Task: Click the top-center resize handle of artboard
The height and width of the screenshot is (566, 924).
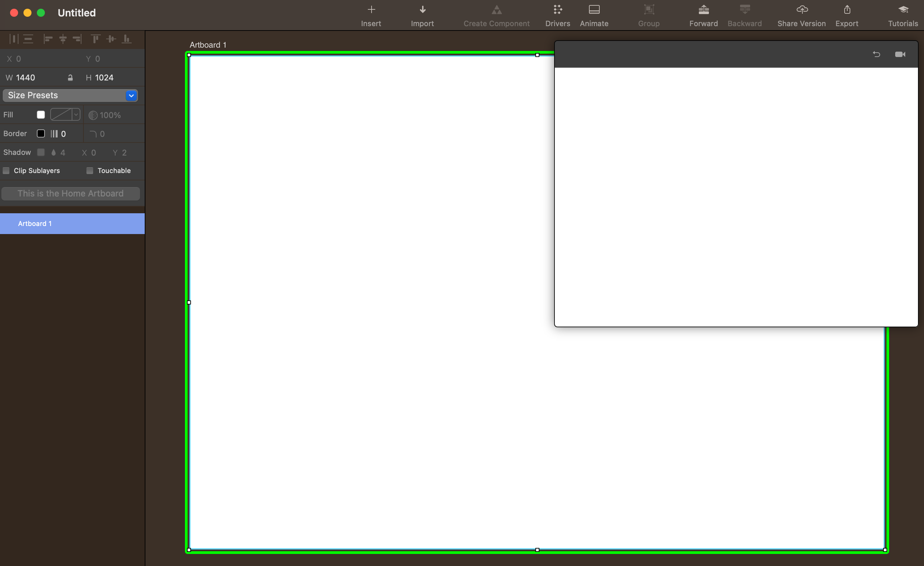Action: 537,55
